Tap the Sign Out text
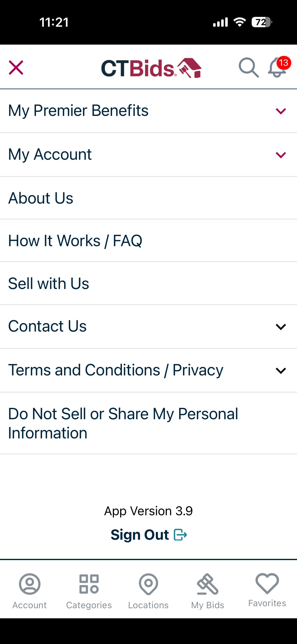Screen dimensions: 297x644 tap(140, 535)
